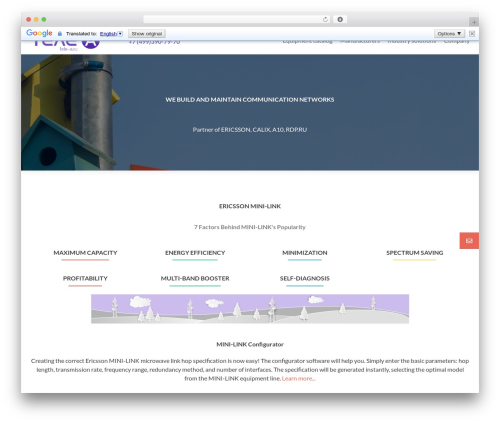
Task: Click the Tele-A site logo
Action: click(x=67, y=45)
